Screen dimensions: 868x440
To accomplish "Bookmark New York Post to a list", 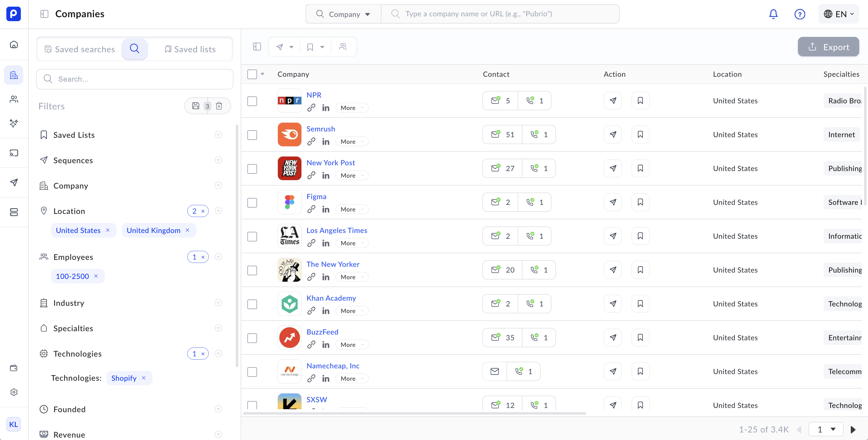I will [640, 168].
